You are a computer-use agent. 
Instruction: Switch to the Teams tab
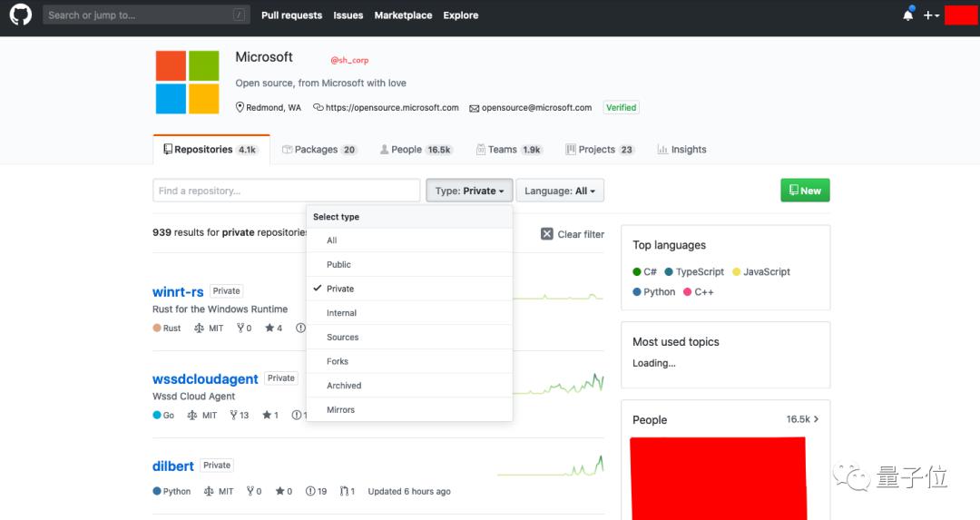[509, 150]
